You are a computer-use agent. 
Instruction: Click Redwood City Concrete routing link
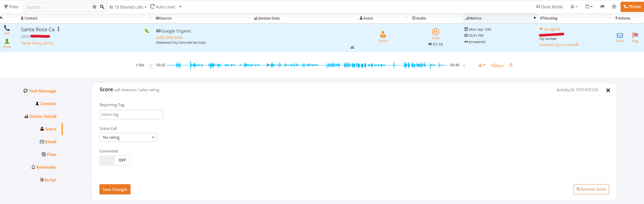557,45
